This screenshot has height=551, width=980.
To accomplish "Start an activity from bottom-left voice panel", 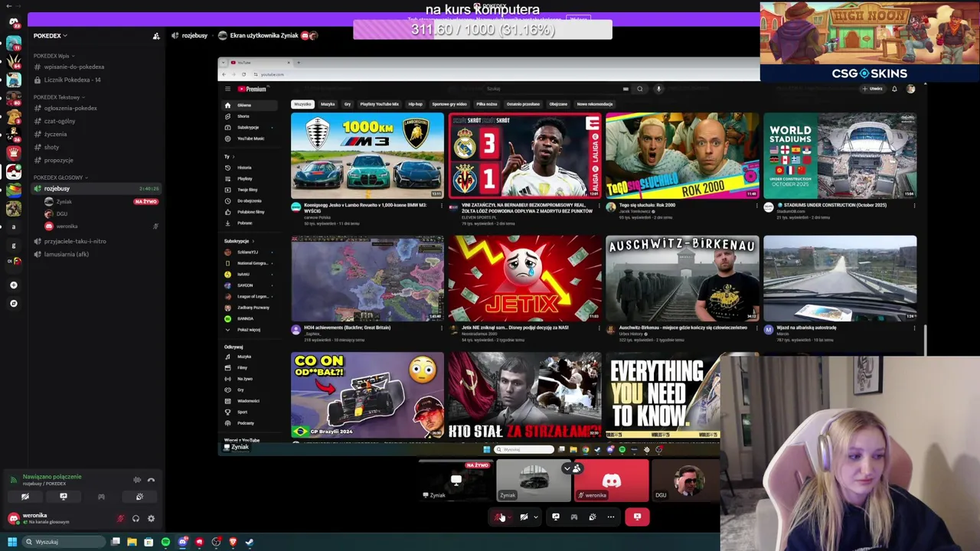I will 101,497.
